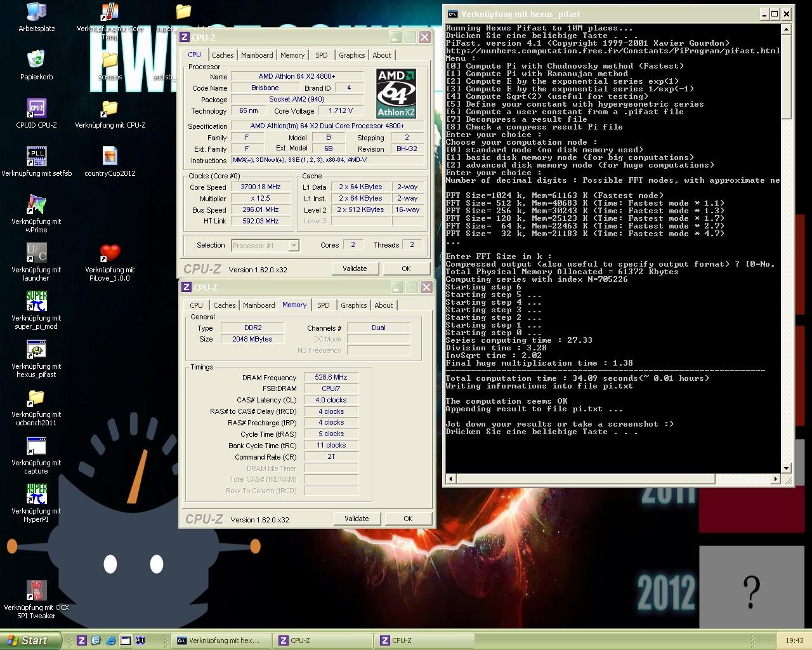
Task: Select the Graphics tab in top CPU-Z window
Action: point(352,55)
